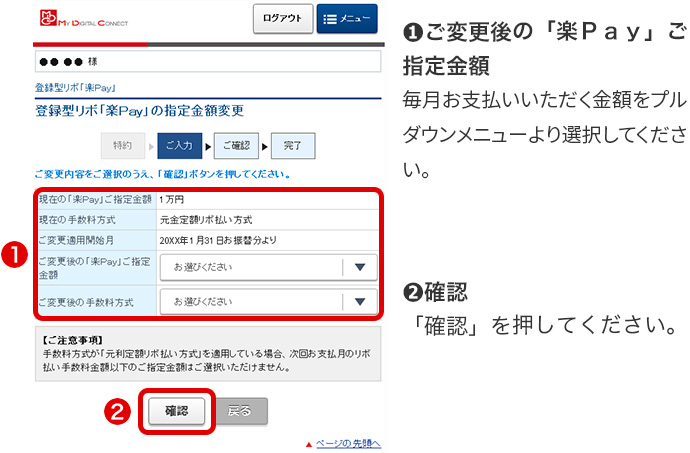Select the 完了 step indicator
This screenshot has width=690, height=453.
coord(291,146)
